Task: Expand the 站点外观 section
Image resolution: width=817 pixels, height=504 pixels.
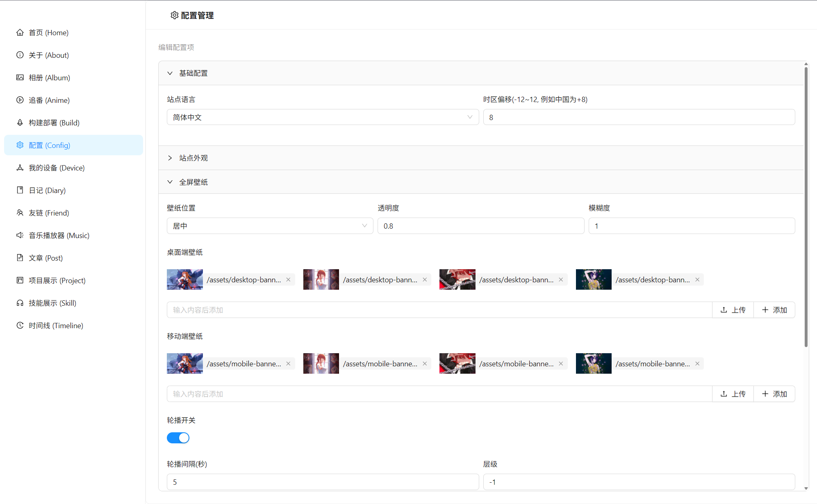Action: [x=481, y=158]
